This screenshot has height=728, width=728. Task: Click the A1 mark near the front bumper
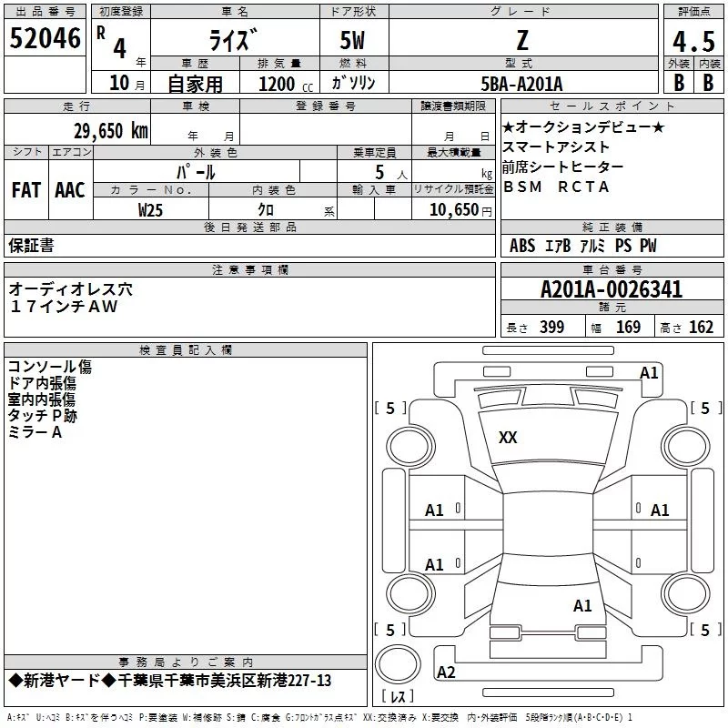pyautogui.click(x=649, y=372)
